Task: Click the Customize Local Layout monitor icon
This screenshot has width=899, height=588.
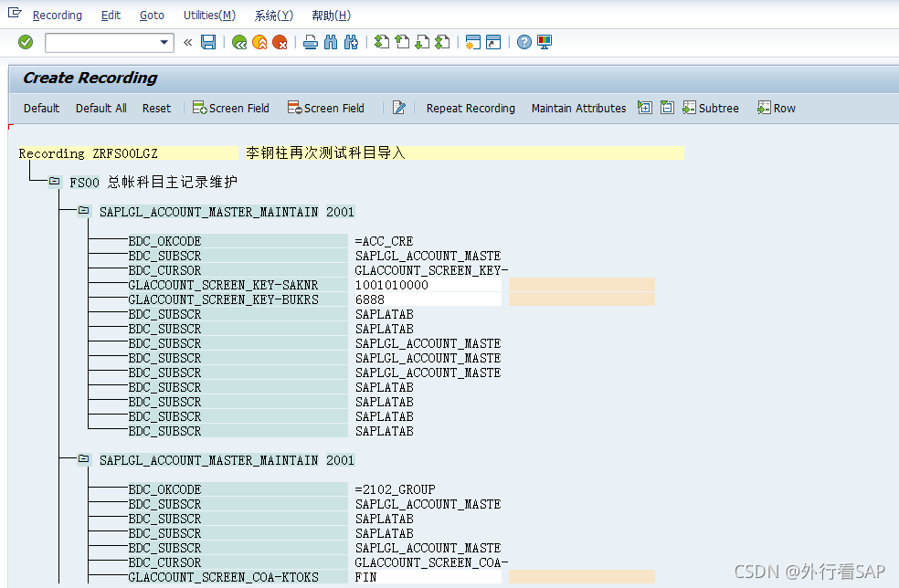Action: 545,42
